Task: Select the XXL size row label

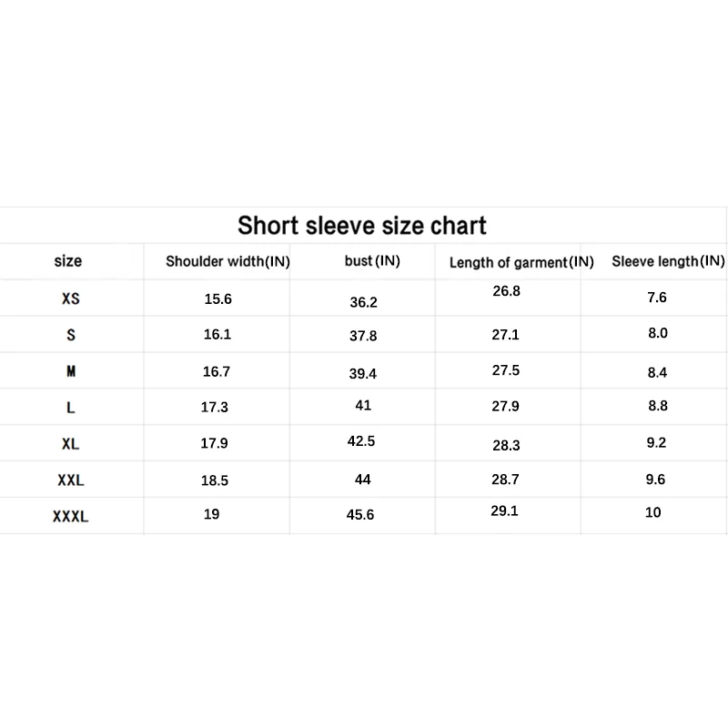Action: coord(71,480)
